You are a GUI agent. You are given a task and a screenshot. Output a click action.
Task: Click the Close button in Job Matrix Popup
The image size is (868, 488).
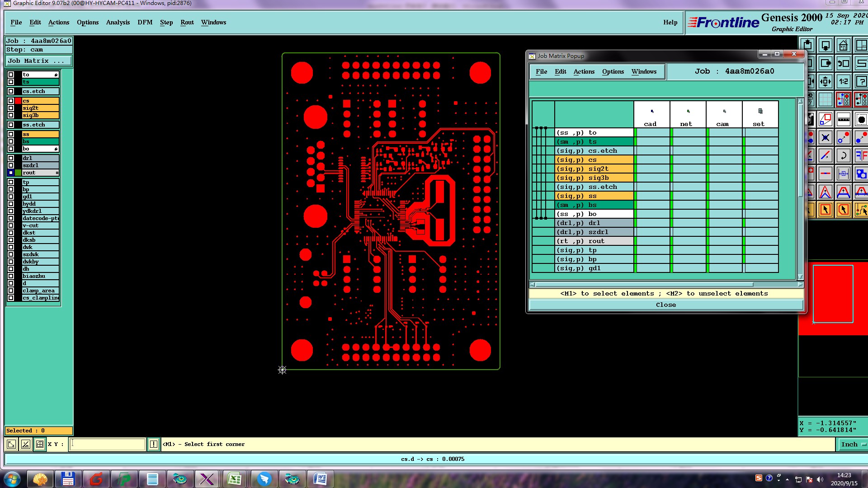click(x=665, y=305)
